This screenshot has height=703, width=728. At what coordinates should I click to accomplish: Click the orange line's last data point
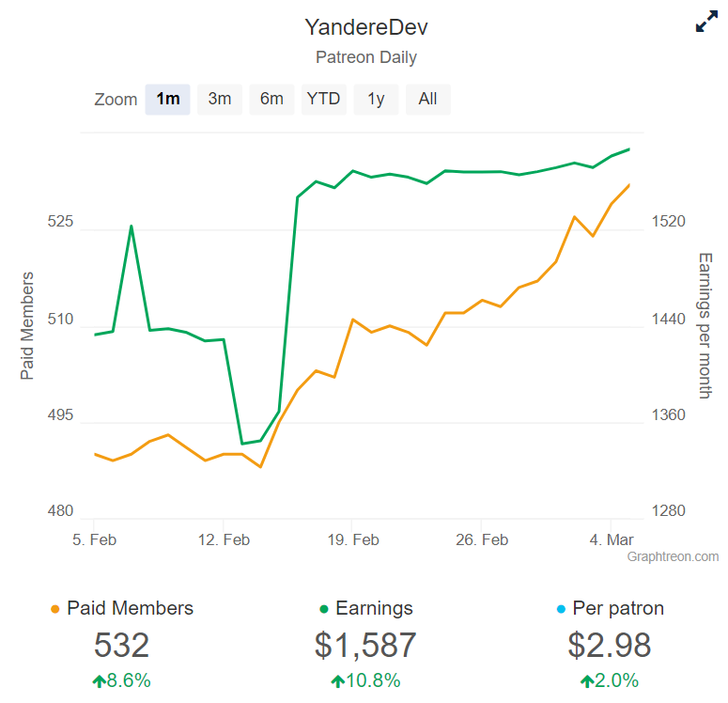point(629,185)
